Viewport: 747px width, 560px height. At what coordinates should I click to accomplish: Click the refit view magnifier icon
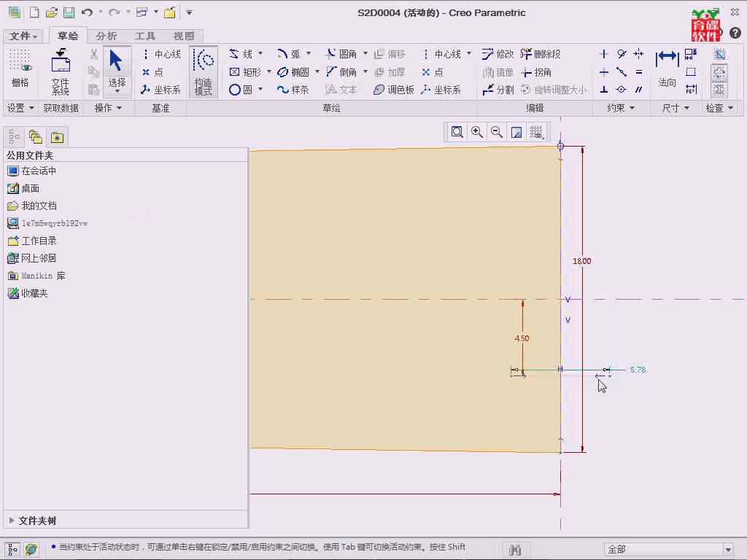click(457, 132)
